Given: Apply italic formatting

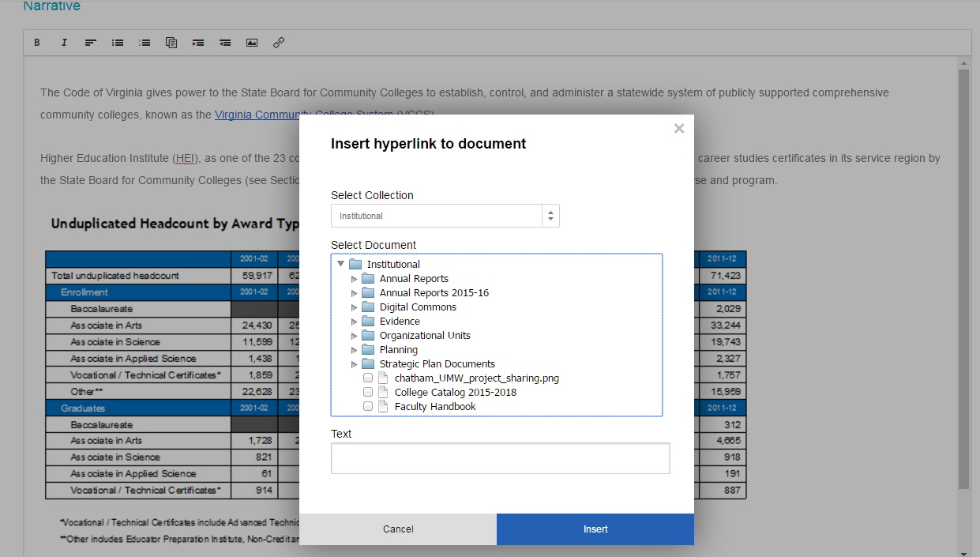Looking at the screenshot, I should tap(63, 42).
